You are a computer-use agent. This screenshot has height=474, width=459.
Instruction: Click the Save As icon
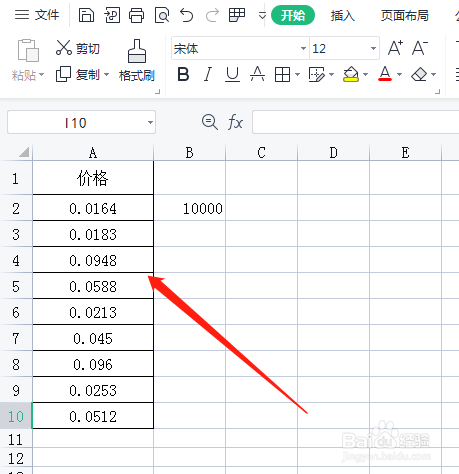pos(112,15)
